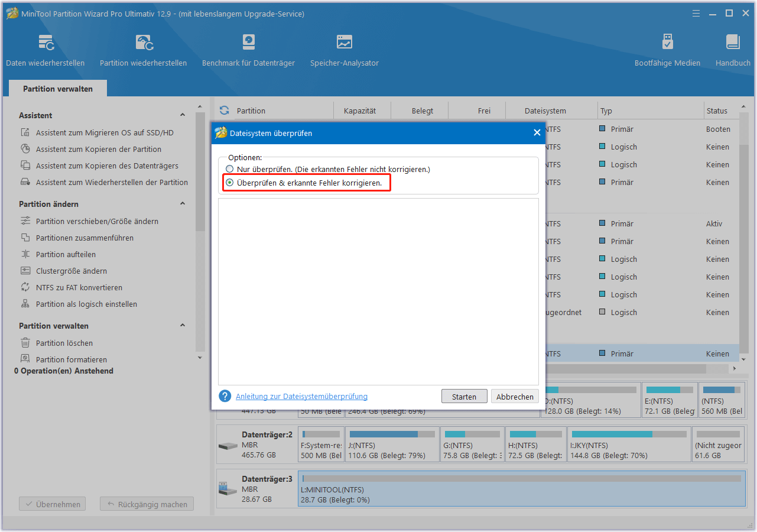Open Bootfähige Medien builder
Screen dimensions: 757x532
click(x=667, y=50)
